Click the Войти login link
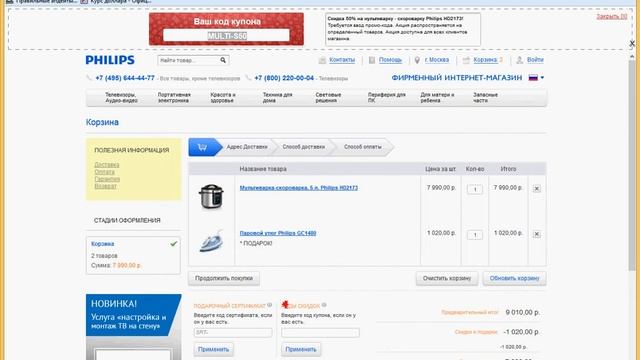The height and width of the screenshot is (360, 640). [x=535, y=60]
